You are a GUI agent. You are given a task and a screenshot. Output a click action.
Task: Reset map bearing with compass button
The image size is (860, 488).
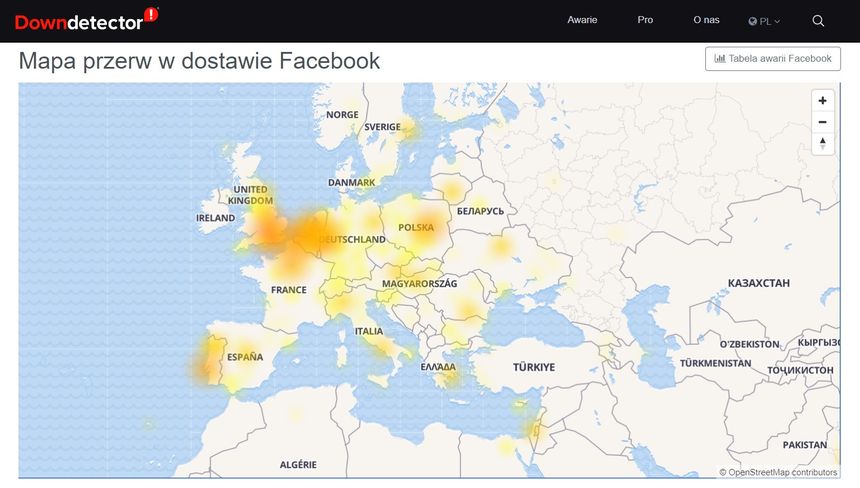click(822, 143)
